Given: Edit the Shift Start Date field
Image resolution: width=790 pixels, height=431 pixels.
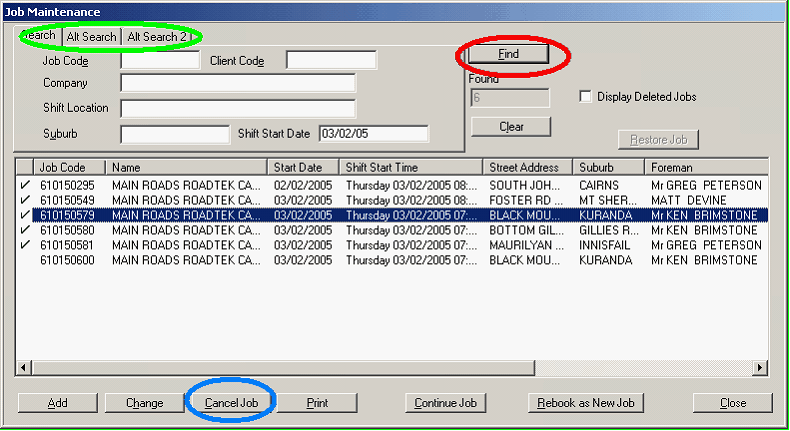Looking at the screenshot, I should coord(373,133).
